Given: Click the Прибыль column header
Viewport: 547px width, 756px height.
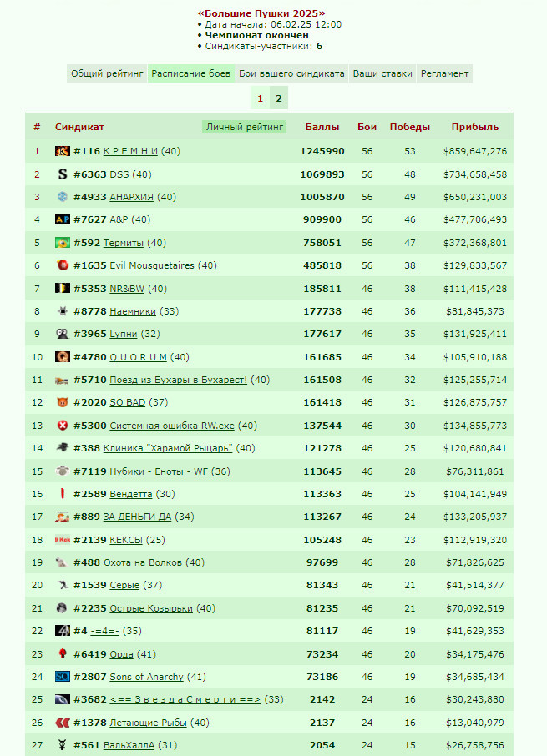Looking at the screenshot, I should 475,128.
